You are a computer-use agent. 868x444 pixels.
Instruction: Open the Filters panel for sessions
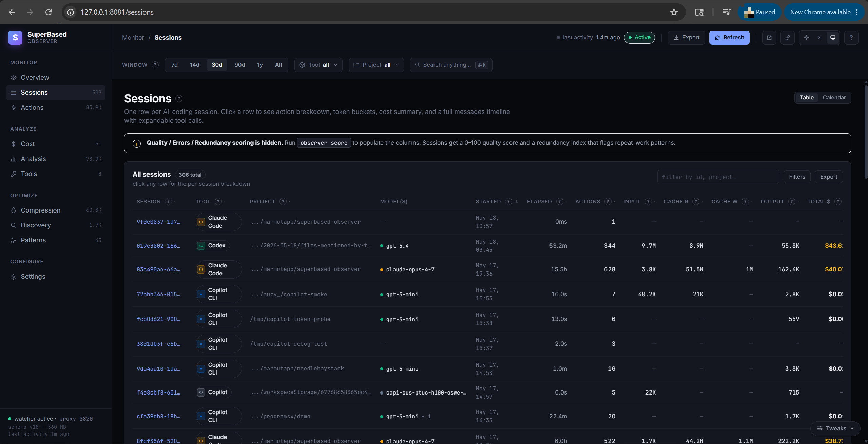click(797, 177)
